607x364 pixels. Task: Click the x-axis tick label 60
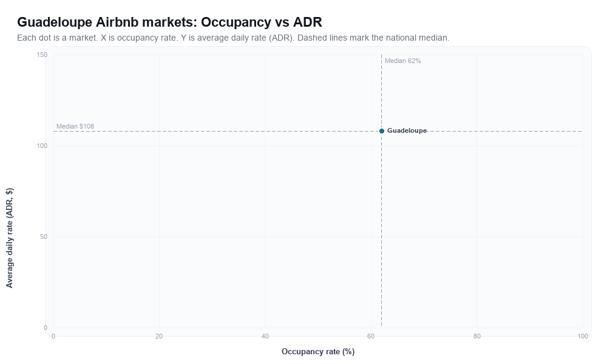371,337
